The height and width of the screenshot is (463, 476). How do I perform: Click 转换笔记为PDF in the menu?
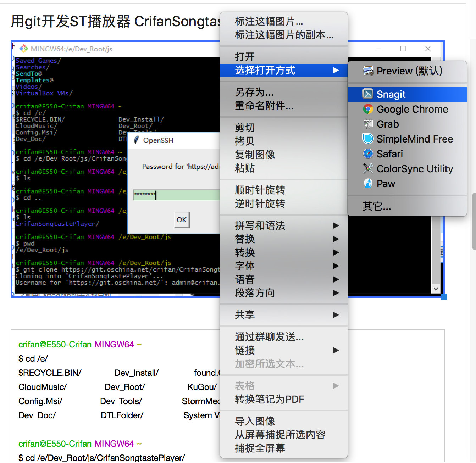click(x=284, y=399)
